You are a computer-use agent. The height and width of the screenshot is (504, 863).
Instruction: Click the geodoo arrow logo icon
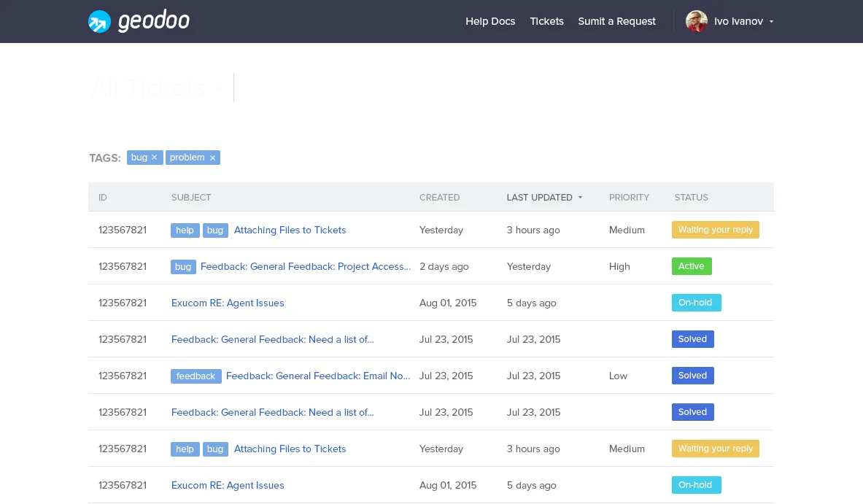[100, 21]
